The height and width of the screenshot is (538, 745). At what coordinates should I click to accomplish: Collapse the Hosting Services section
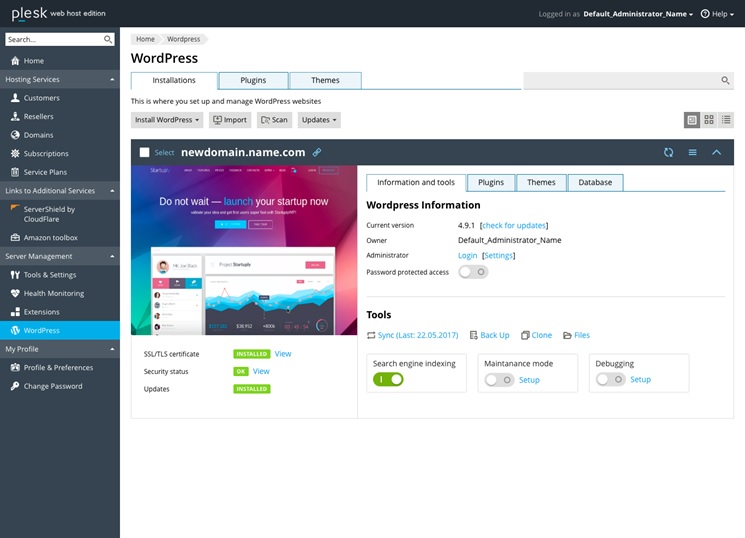[x=112, y=79]
